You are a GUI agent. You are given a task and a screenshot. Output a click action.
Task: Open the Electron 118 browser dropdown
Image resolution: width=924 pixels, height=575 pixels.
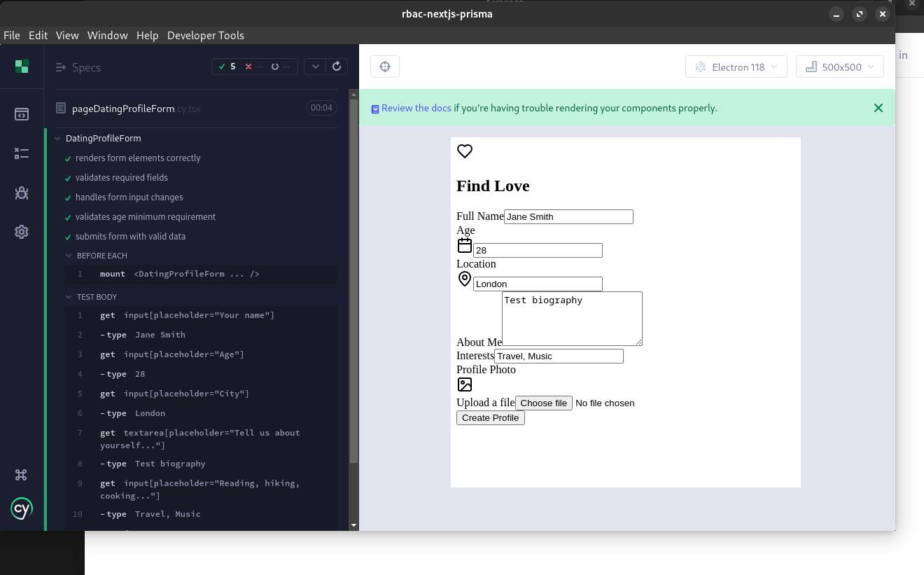tap(736, 67)
